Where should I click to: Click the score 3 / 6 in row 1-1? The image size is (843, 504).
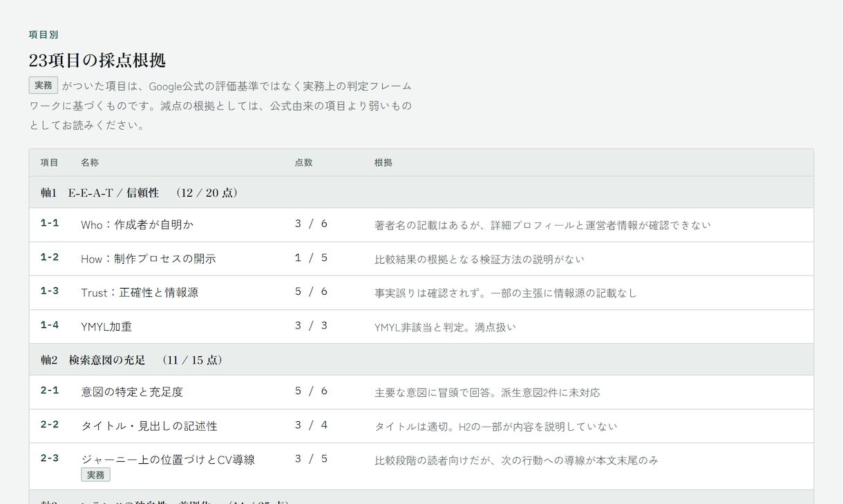click(x=312, y=224)
